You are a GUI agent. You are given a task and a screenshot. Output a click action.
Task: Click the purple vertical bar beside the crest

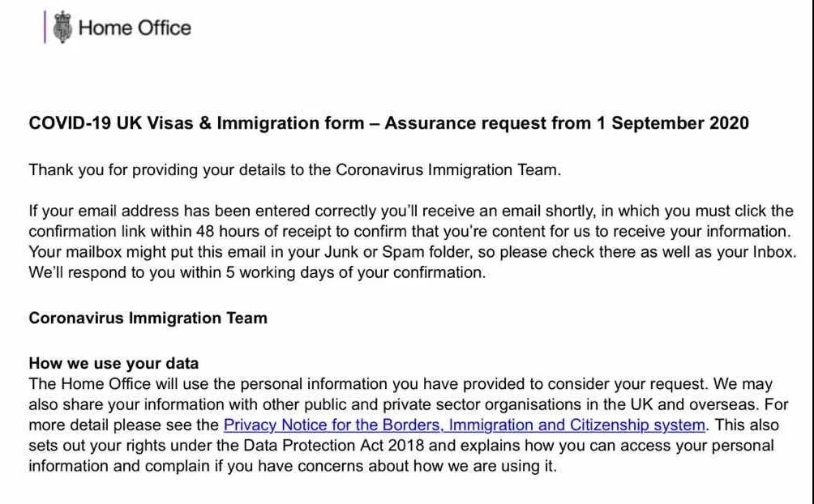pyautogui.click(x=45, y=28)
